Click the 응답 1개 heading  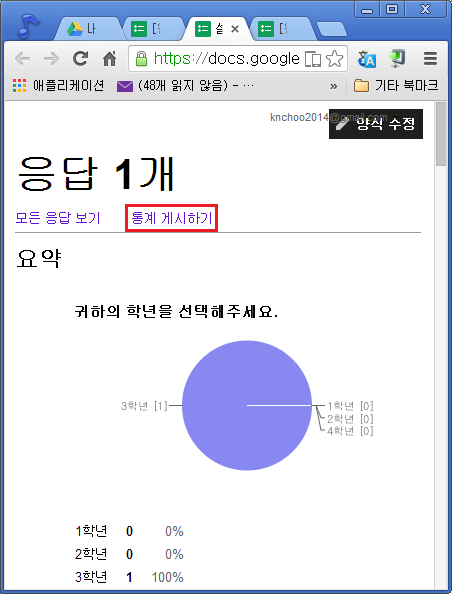click(96, 174)
